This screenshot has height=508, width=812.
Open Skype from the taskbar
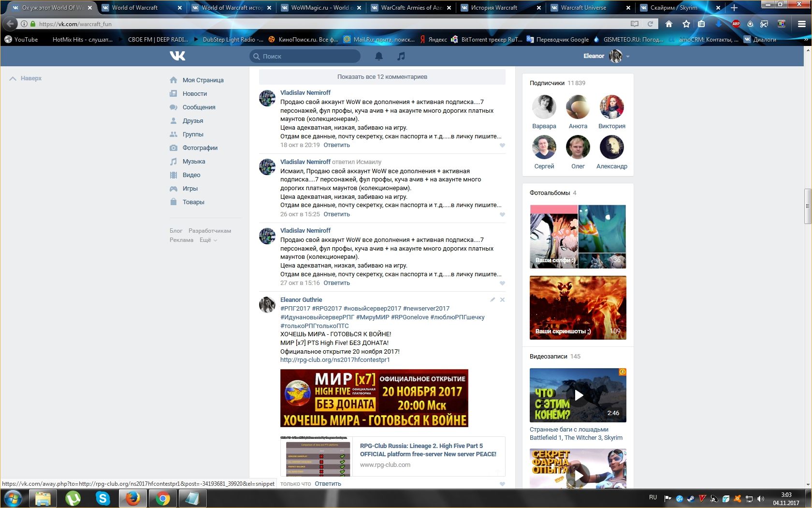tap(103, 498)
